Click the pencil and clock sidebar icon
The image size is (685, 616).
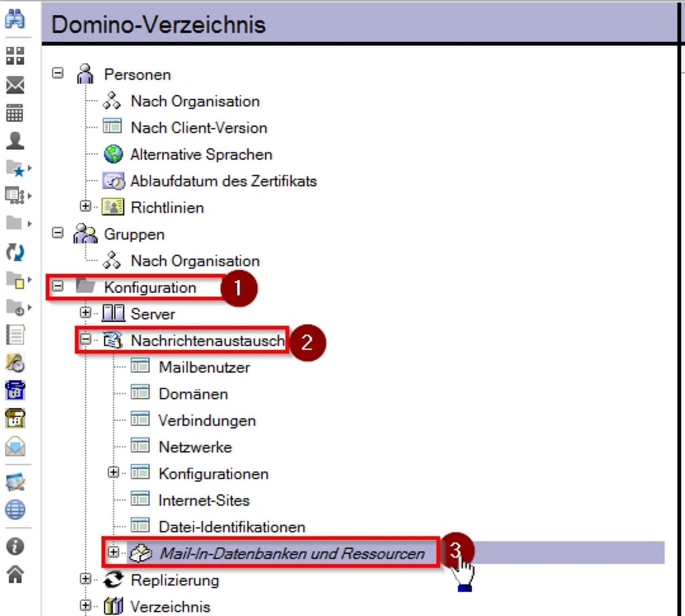click(15, 363)
